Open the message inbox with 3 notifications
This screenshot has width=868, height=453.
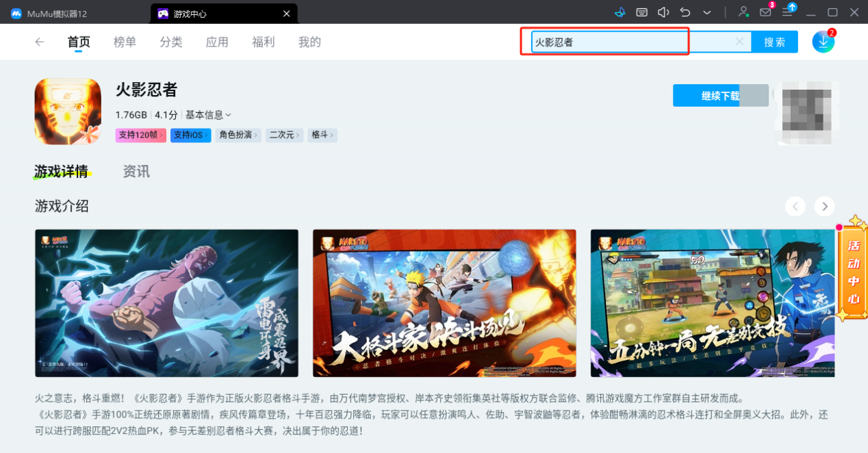click(x=765, y=12)
